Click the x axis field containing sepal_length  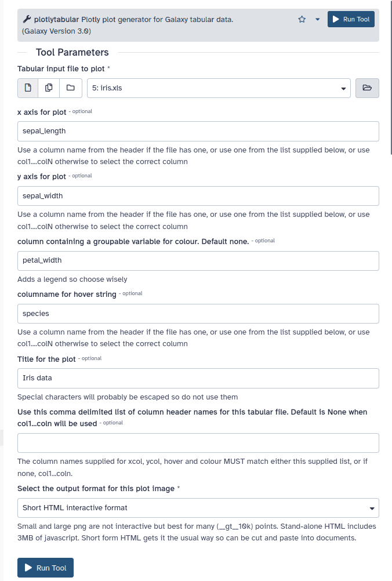[198, 131]
